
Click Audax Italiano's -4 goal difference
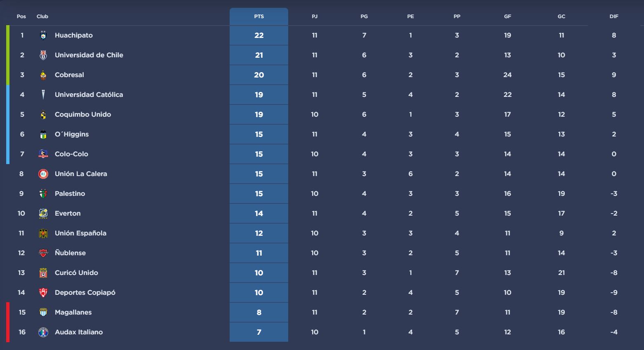[614, 332]
